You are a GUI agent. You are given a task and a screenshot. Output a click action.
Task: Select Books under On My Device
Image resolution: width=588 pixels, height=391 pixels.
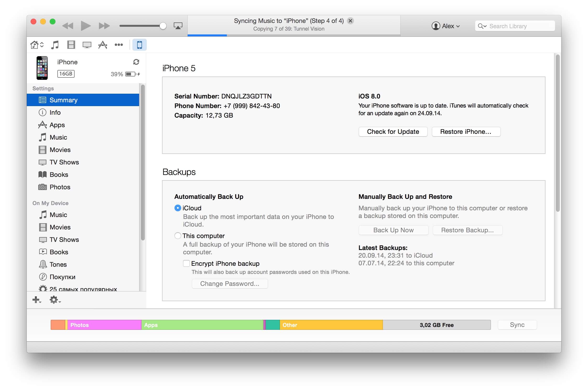click(x=83, y=252)
